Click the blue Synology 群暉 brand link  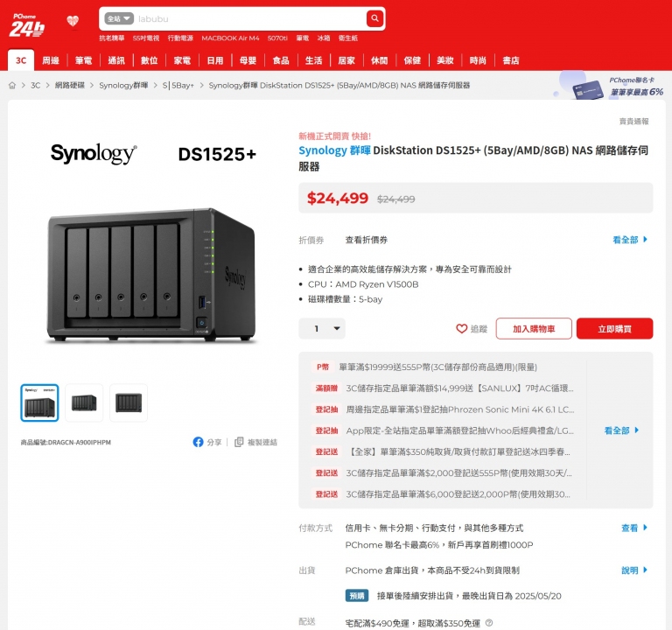click(335, 150)
